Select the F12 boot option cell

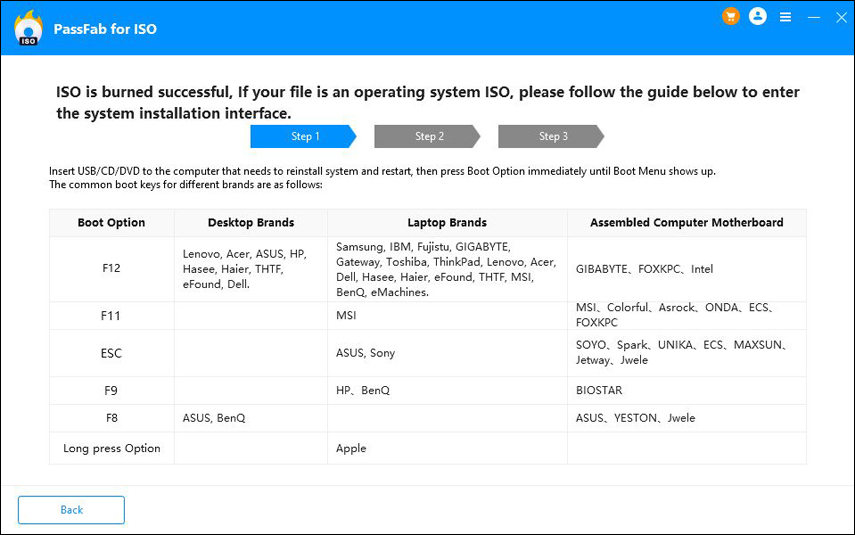112,269
